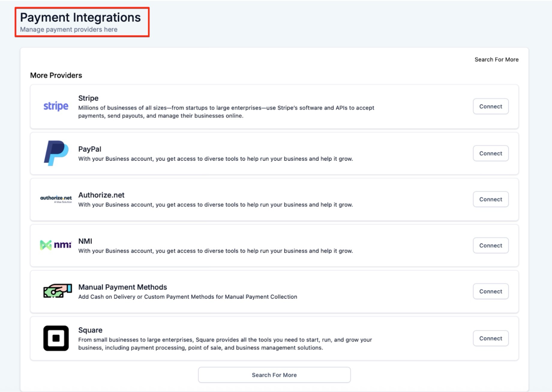Click the Payment Integrations page heading
The width and height of the screenshot is (552, 392).
pyautogui.click(x=80, y=17)
